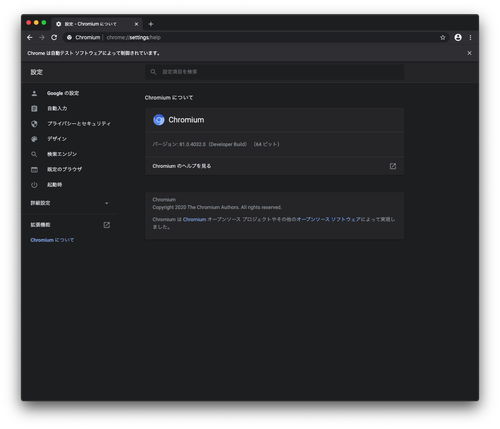Click the gear favicon on the tab
Viewport: 500px width, 429px height.
click(x=59, y=24)
